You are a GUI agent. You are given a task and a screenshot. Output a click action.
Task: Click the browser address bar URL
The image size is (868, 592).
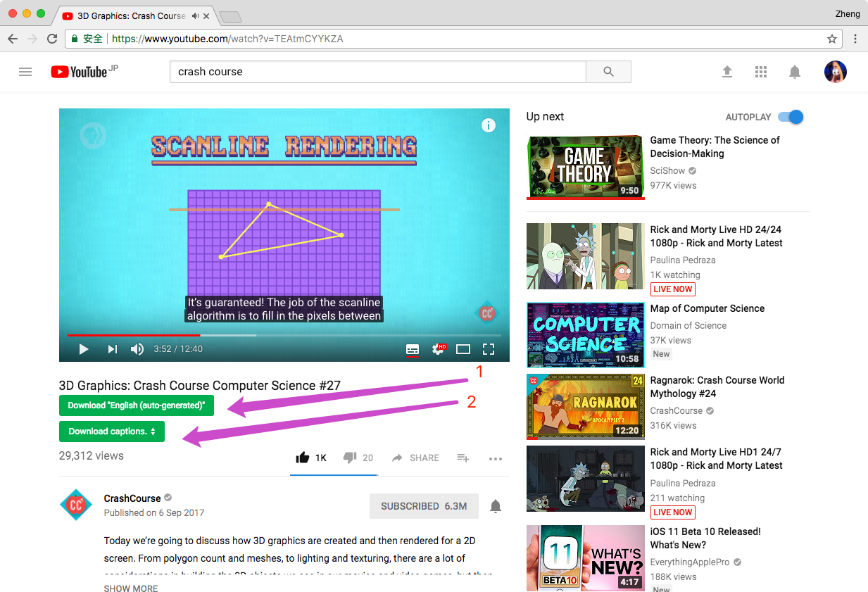click(227, 39)
